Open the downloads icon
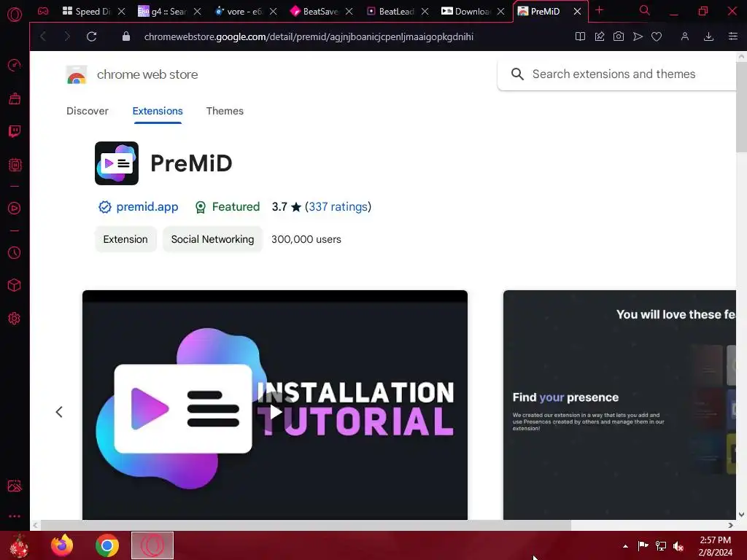Screen dimensions: 747x560 708,36
